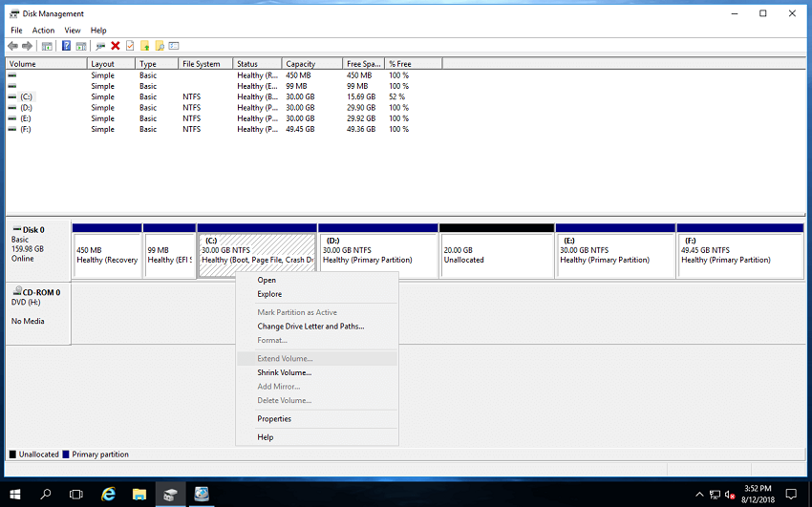The height and width of the screenshot is (507, 812).
Task: Click the drive icon beside (D:) in the volume list
Action: pos(12,108)
